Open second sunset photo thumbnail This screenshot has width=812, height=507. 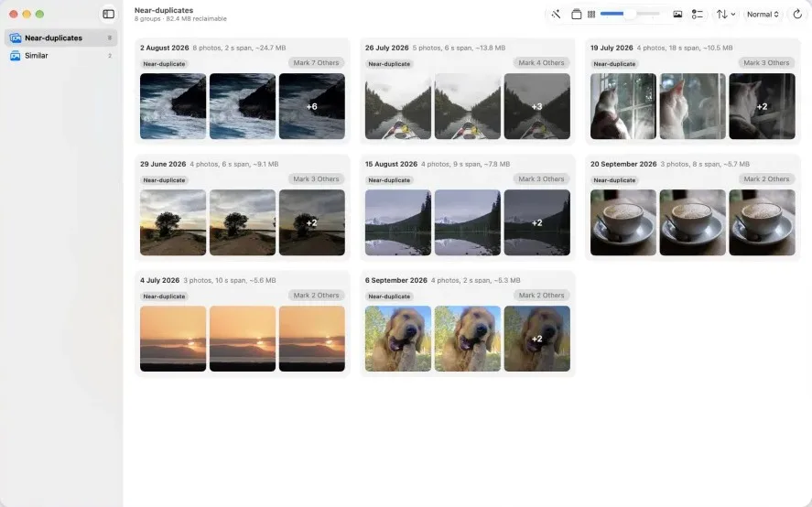point(243,339)
